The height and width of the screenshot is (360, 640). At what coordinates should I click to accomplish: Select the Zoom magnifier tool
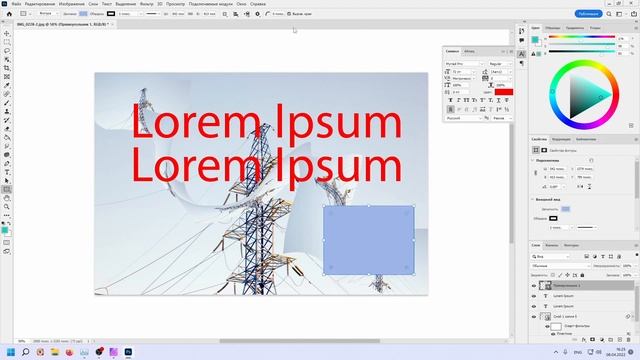click(x=7, y=207)
